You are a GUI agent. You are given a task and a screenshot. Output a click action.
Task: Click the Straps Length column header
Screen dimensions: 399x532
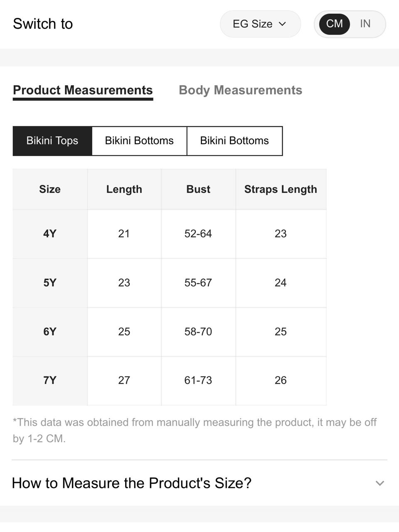click(x=281, y=190)
